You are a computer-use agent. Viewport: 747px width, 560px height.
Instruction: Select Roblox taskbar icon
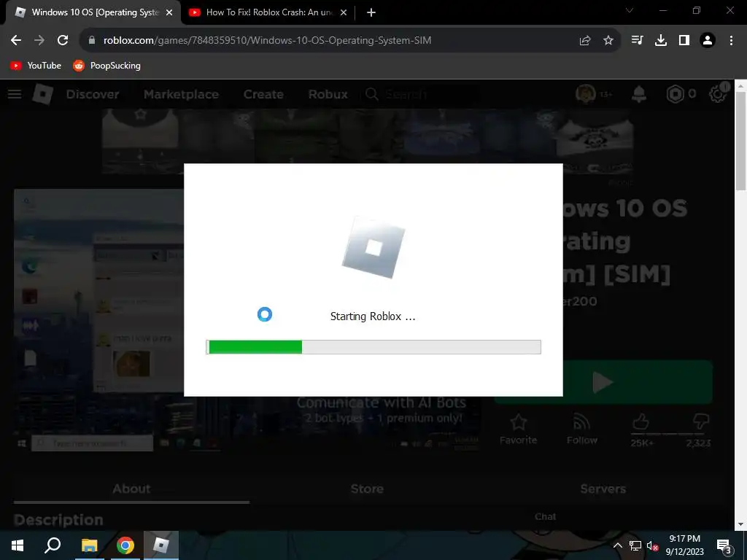coord(161,545)
